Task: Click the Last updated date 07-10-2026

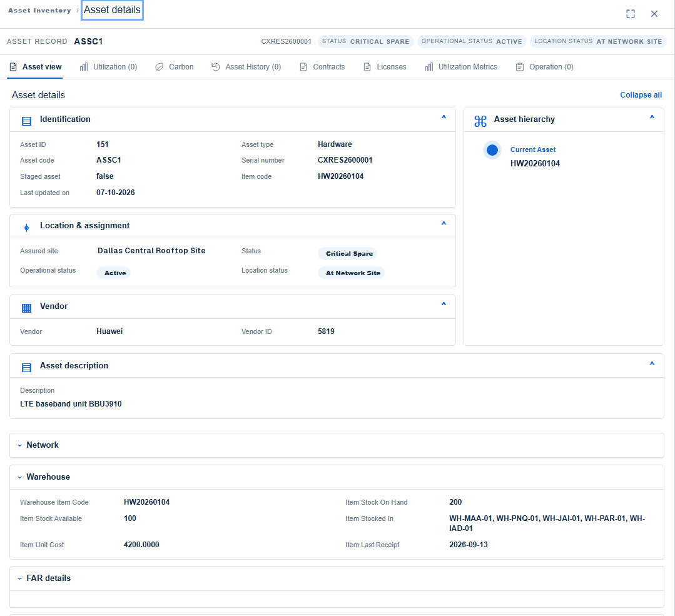Action: (x=115, y=193)
